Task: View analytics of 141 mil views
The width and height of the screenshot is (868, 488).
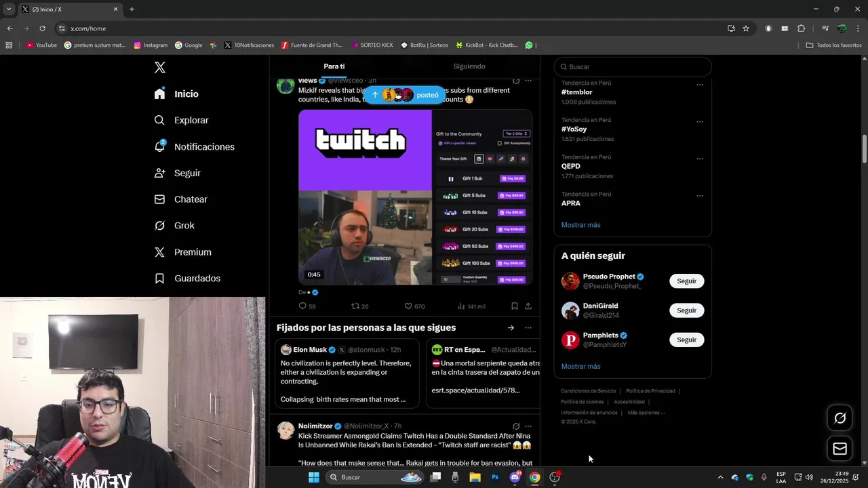Action: point(471,306)
